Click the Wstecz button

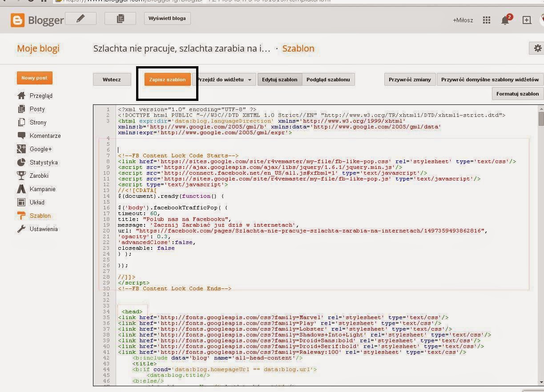click(x=112, y=80)
